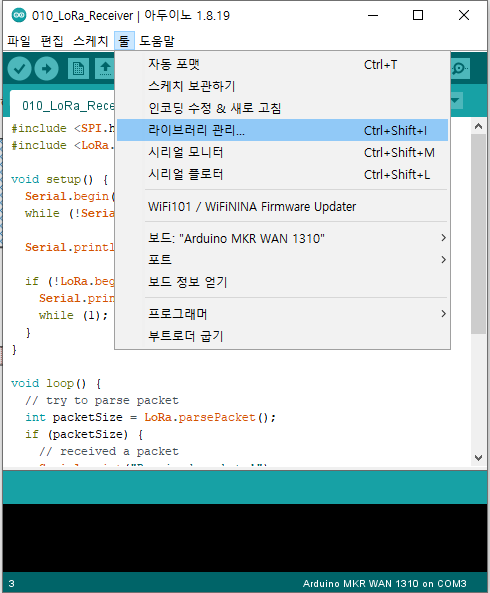This screenshot has height=593, width=490.
Task: Open the 파일 menu
Action: [19, 41]
